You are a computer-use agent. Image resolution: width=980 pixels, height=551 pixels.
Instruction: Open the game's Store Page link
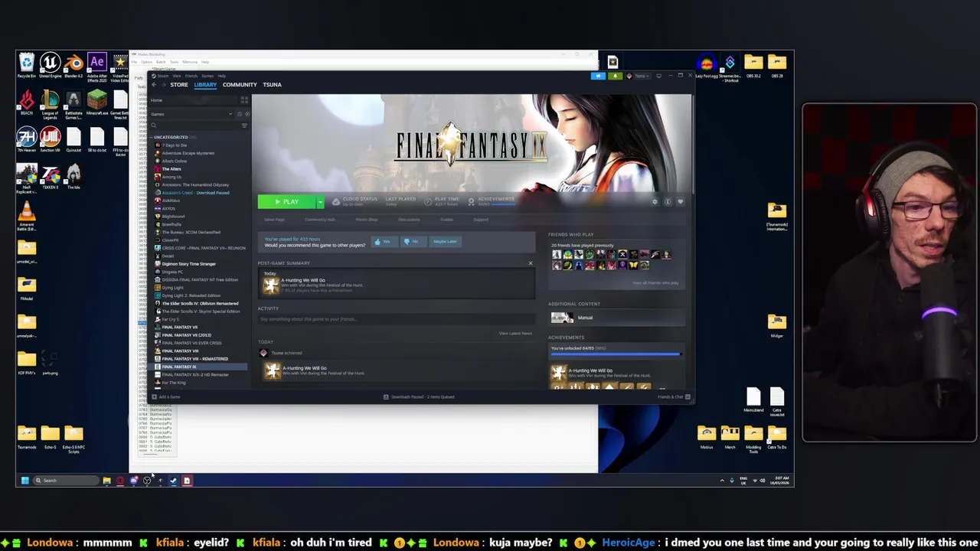274,220
